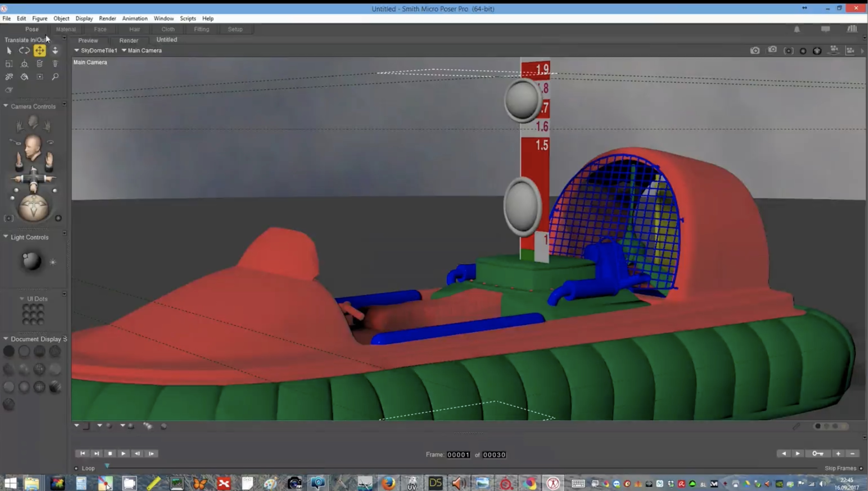868x491 pixels.
Task: Select the Rotate tool in editing tools
Action: click(24, 50)
